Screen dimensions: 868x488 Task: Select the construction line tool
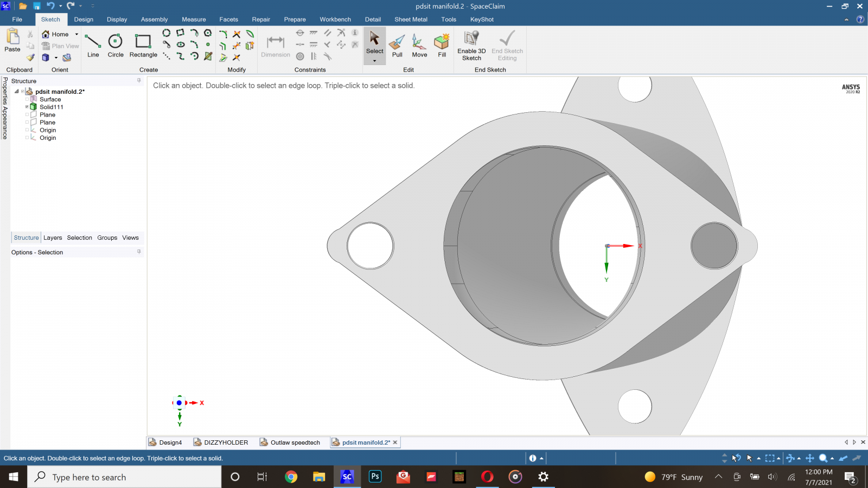167,56
